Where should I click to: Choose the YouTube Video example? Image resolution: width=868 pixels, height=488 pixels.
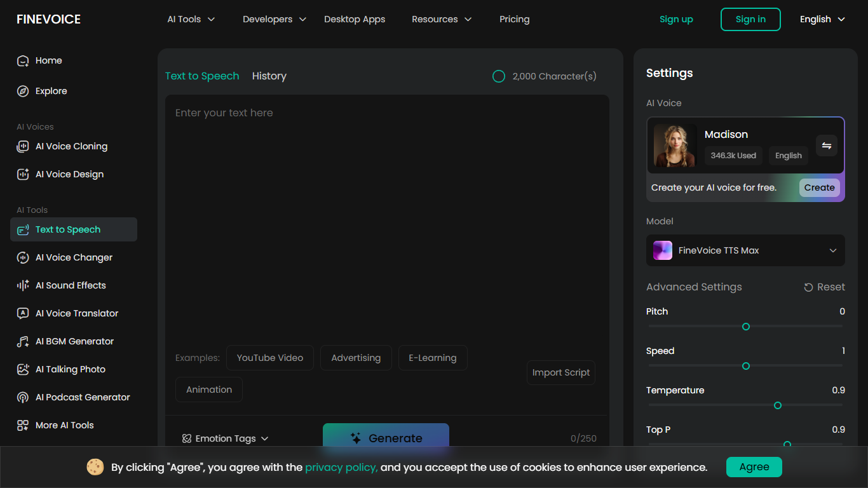269,358
